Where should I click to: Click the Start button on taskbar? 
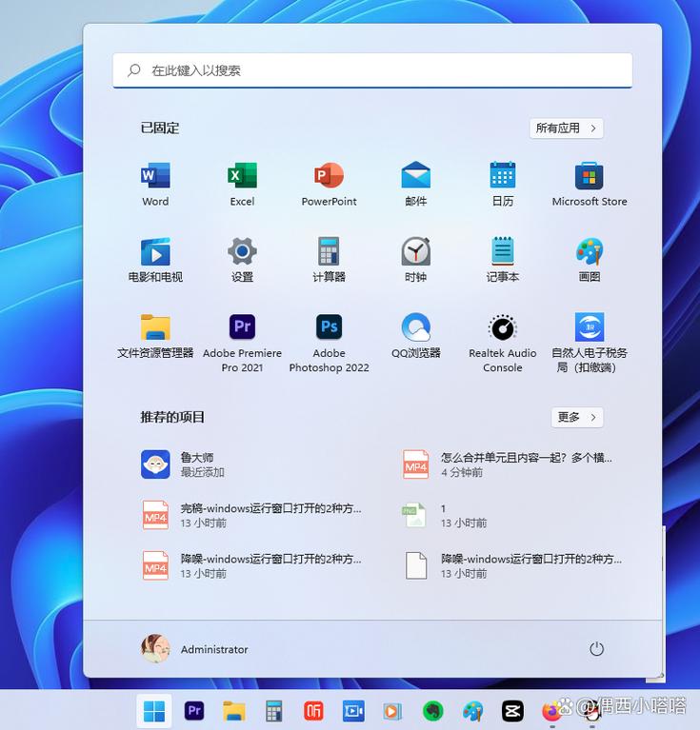point(154,711)
